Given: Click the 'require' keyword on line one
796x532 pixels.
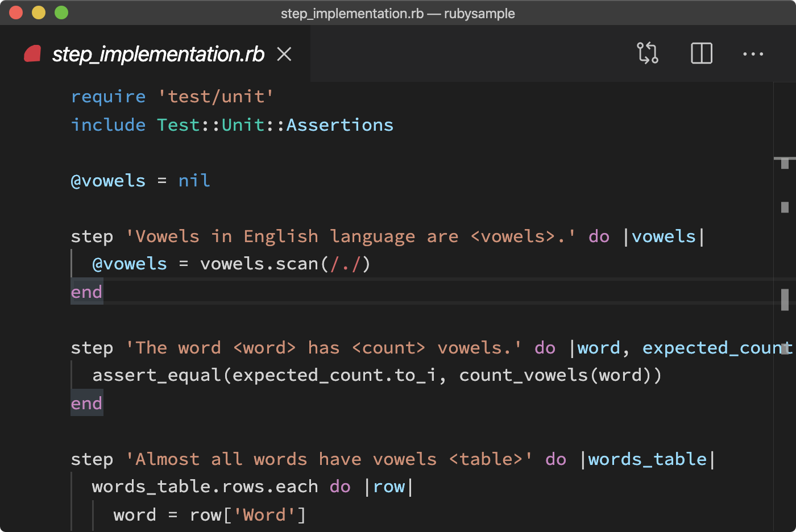Looking at the screenshot, I should [x=108, y=97].
